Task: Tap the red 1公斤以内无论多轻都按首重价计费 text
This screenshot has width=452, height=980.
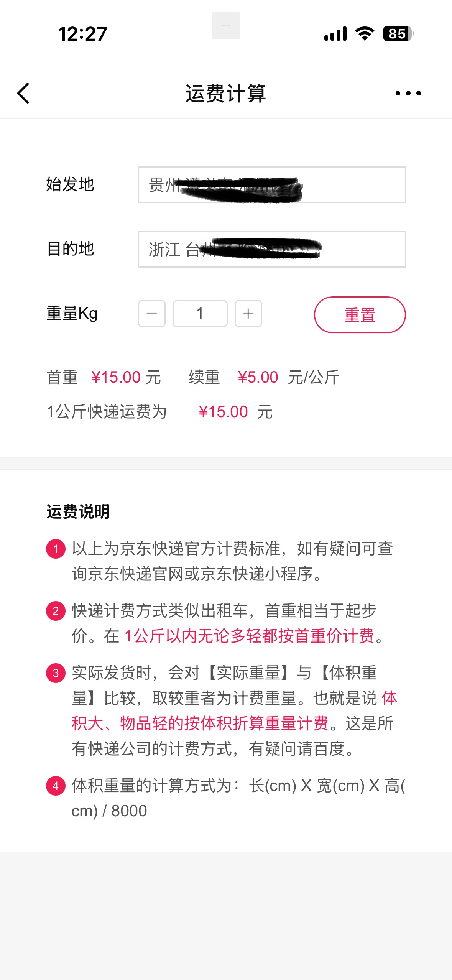Action: [x=249, y=636]
